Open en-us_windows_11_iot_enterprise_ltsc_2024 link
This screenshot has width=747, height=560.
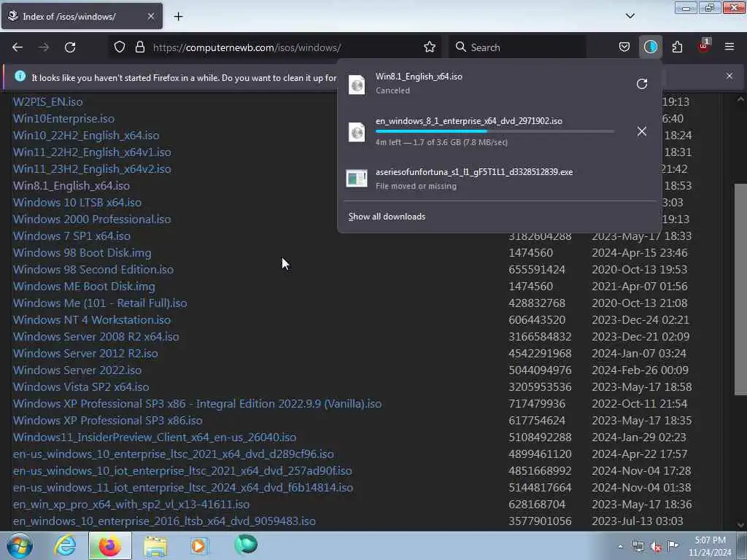tap(183, 488)
